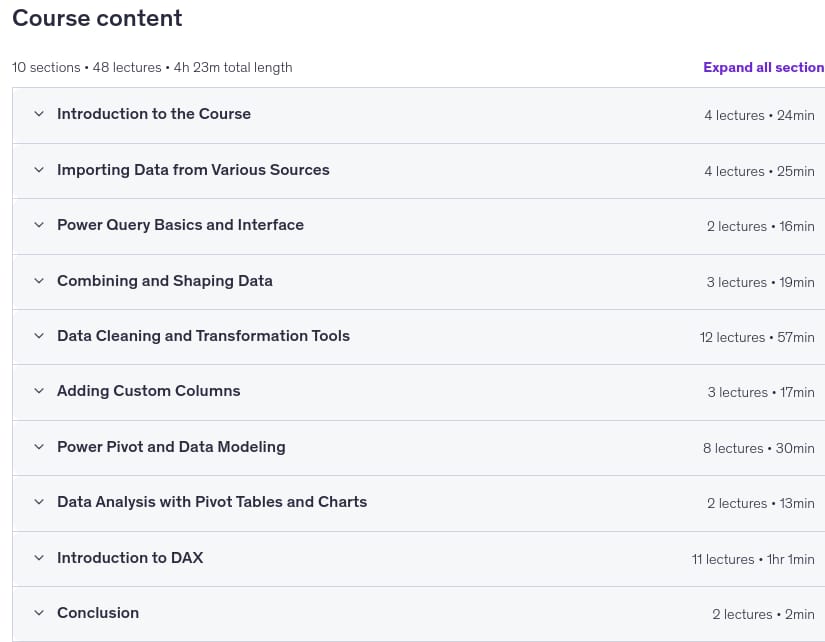Click the 3 lectures 19min label
The height and width of the screenshot is (642, 825).
(x=761, y=282)
